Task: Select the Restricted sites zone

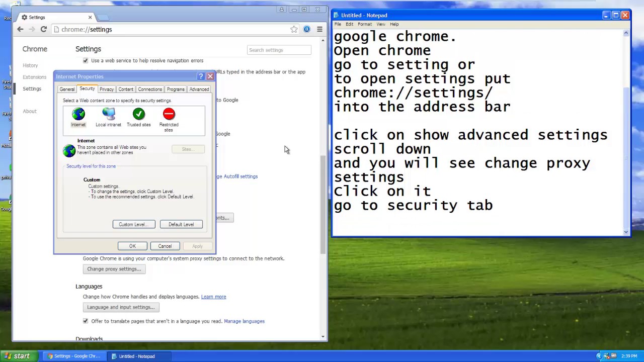Action: [169, 120]
